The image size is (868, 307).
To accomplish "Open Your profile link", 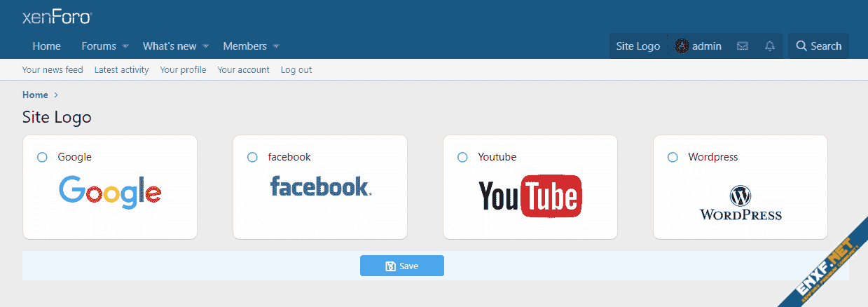I will pyautogui.click(x=183, y=69).
